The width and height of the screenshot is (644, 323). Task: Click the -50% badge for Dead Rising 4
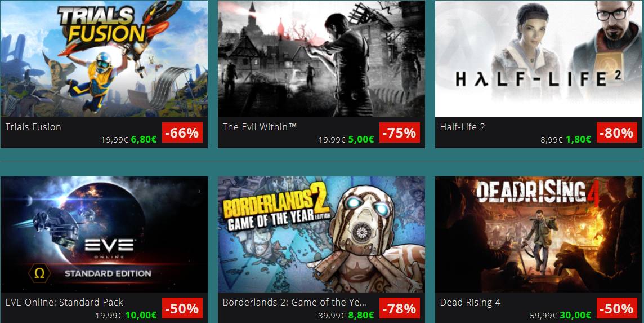[617, 308]
